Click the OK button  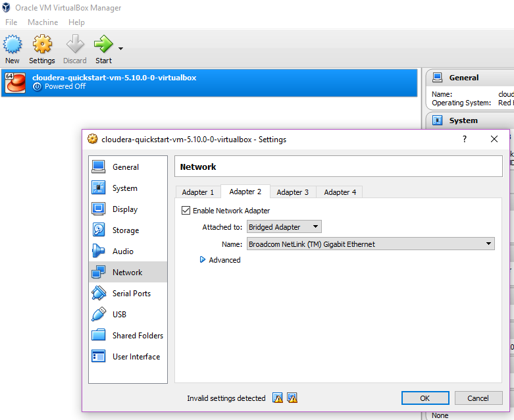click(424, 398)
